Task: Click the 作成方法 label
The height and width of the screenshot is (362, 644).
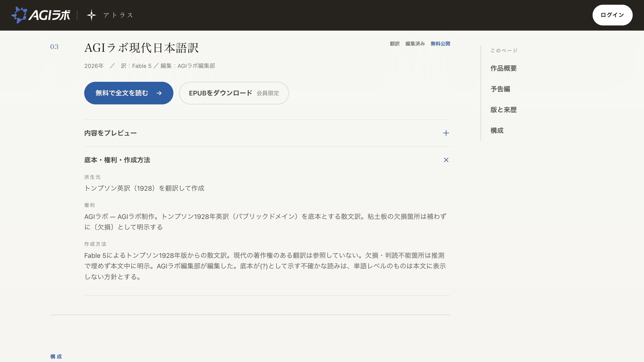Action: click(x=95, y=244)
